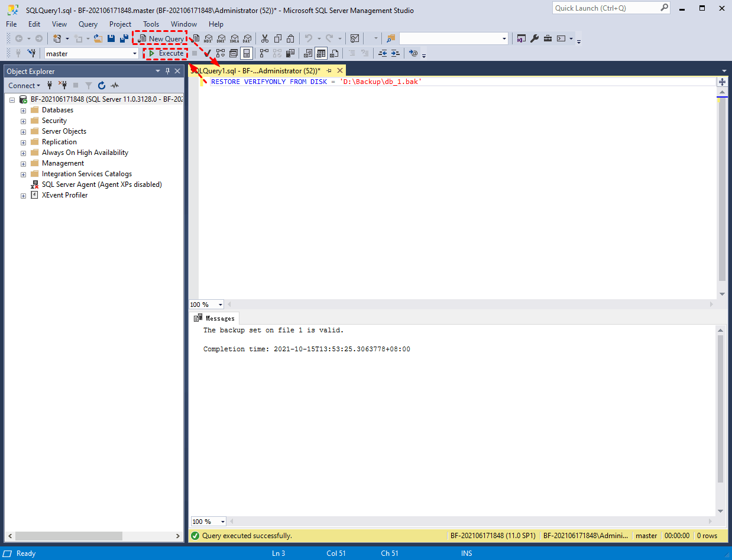The image size is (732, 560).
Task: Open the master database dropdown
Action: pos(135,54)
